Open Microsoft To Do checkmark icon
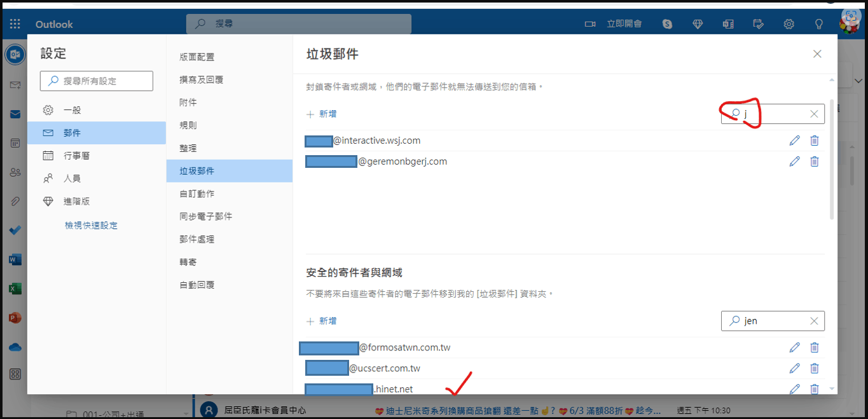Viewport: 868px width, 419px height. coord(14,230)
